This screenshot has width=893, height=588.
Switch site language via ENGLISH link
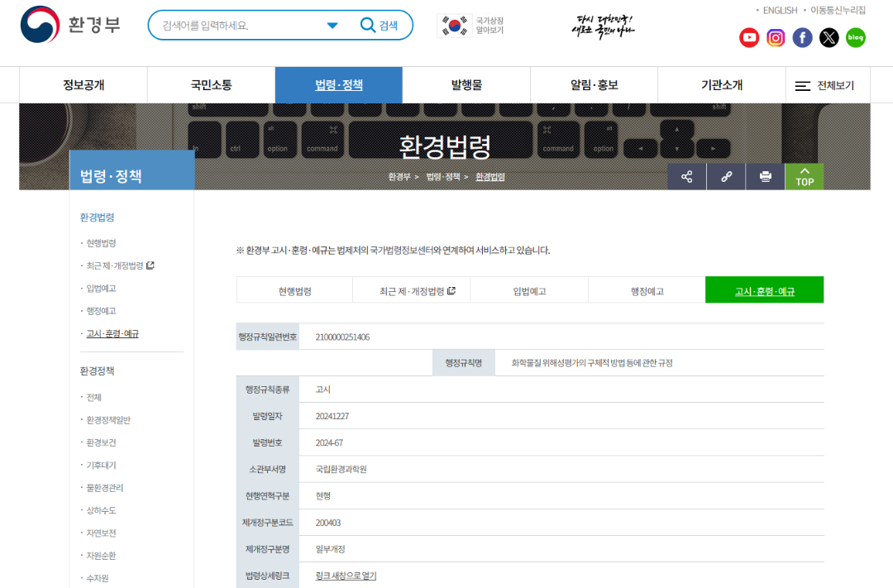779,10
